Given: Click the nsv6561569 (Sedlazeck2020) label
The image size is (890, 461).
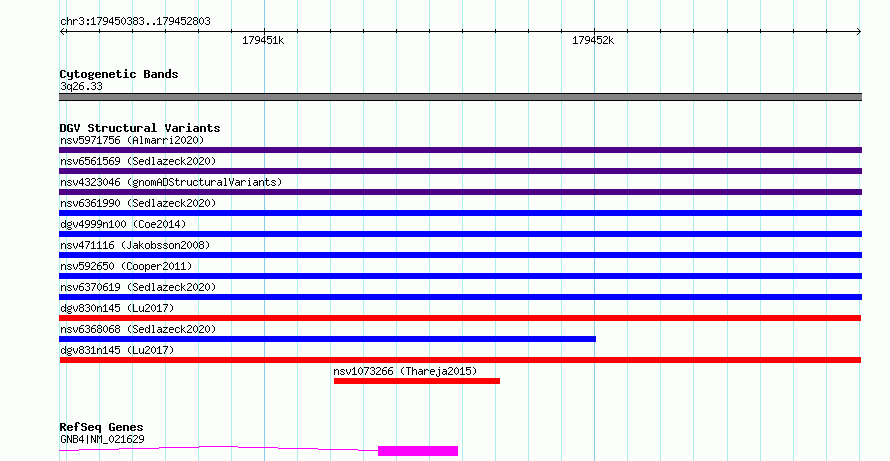Looking at the screenshot, I should 138,161.
